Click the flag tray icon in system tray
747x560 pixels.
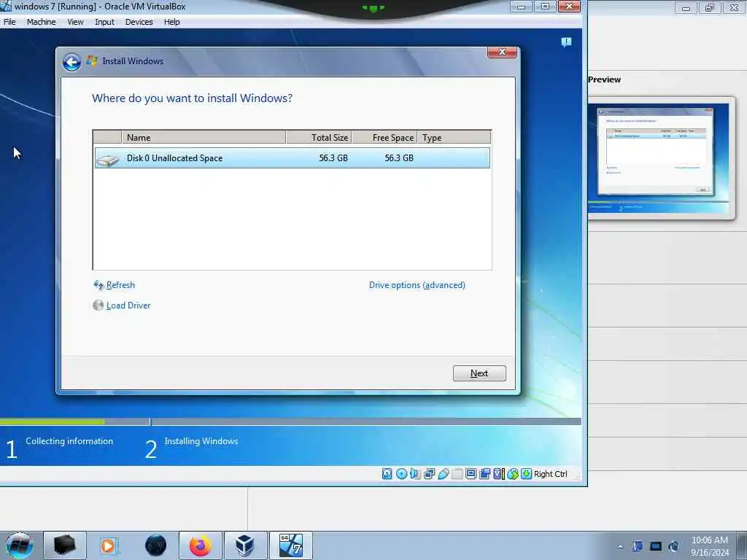click(x=638, y=546)
